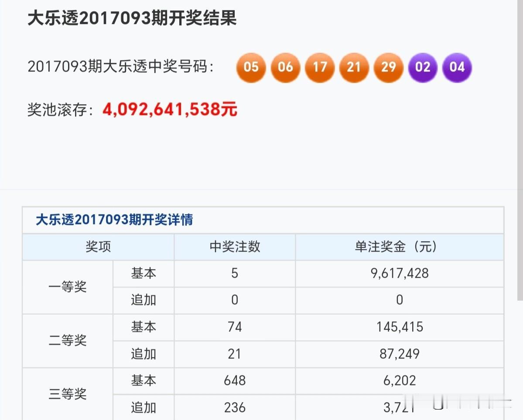Image resolution: width=523 pixels, height=420 pixels.
Task: Click the 追加 cell of 二等奖
Action: tap(143, 354)
